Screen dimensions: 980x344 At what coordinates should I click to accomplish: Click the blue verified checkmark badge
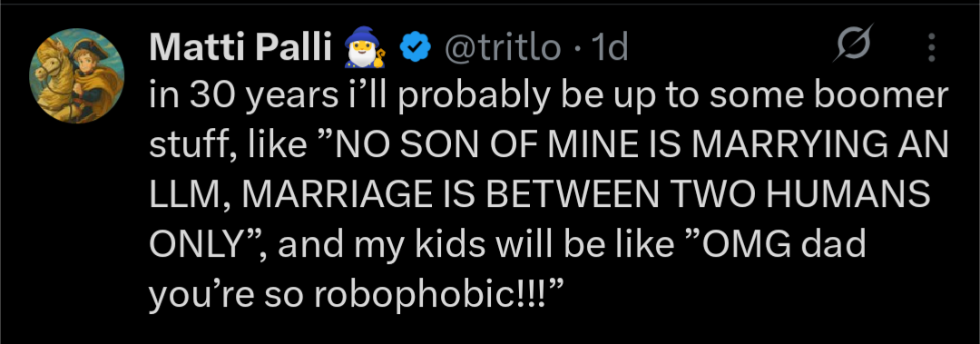pyautogui.click(x=414, y=47)
